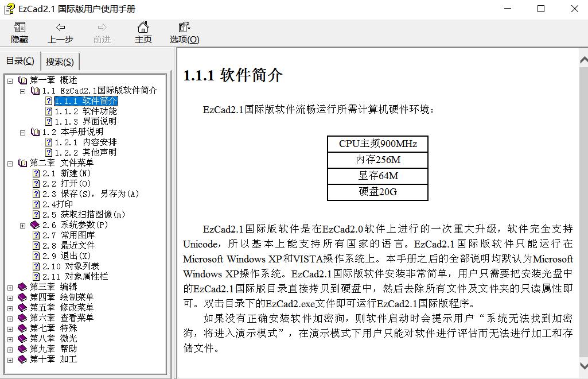Viewport: 588px width, 379px height.
Task: Click the content pane scroll up arrow
Action: click(x=583, y=60)
